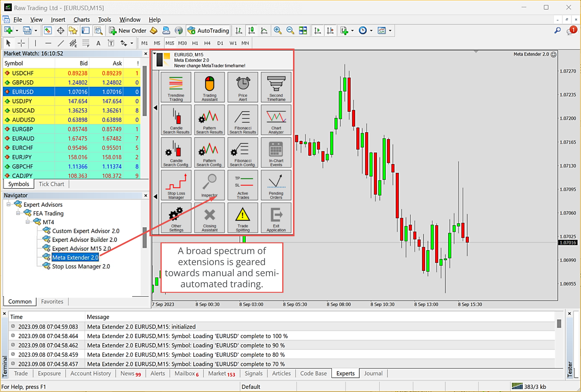
Task: Open Pattern Search Results
Action: pyautogui.click(x=209, y=120)
